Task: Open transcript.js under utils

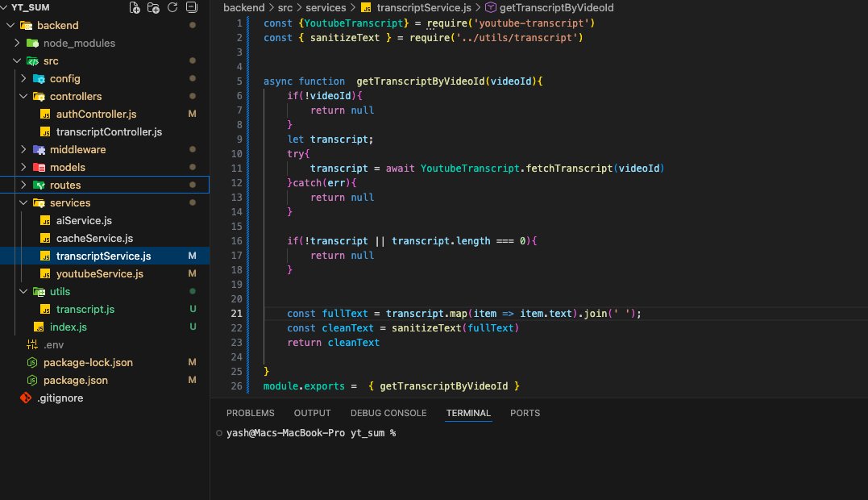Action: (x=85, y=309)
